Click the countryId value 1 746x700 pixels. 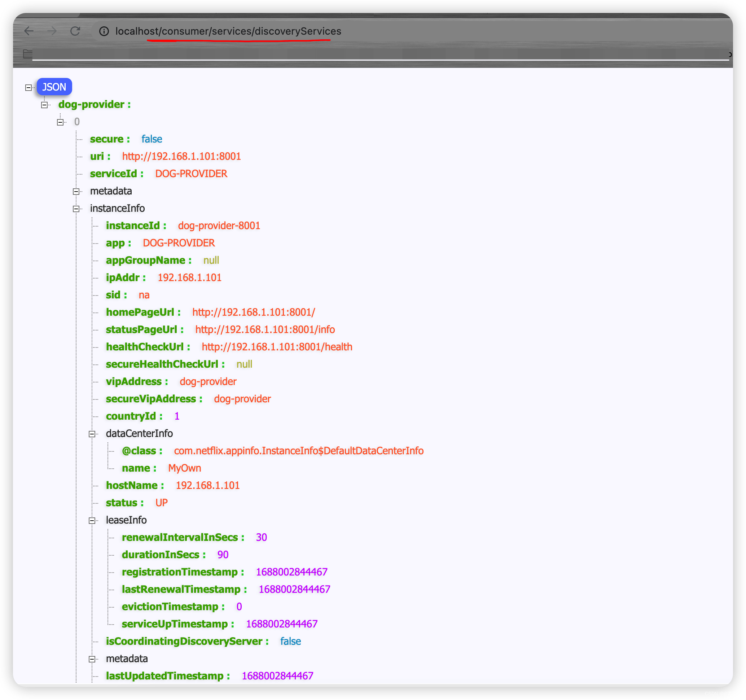click(x=177, y=416)
